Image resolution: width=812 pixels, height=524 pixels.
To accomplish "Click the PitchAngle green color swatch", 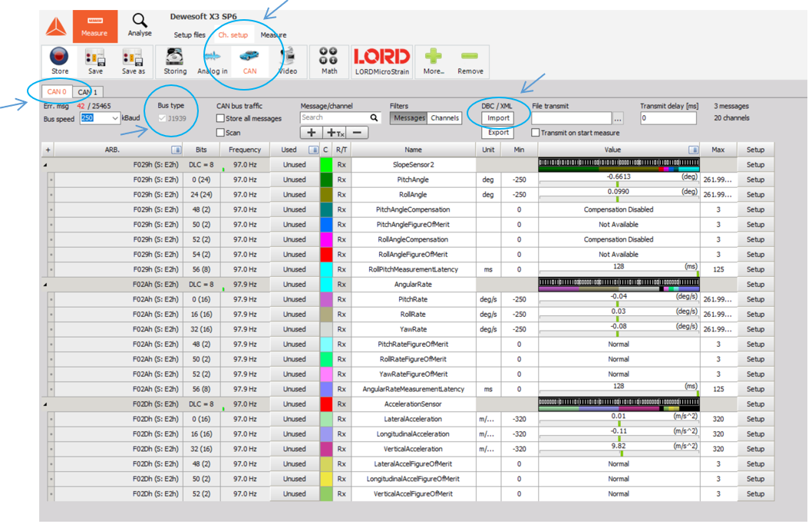I will click(x=326, y=180).
